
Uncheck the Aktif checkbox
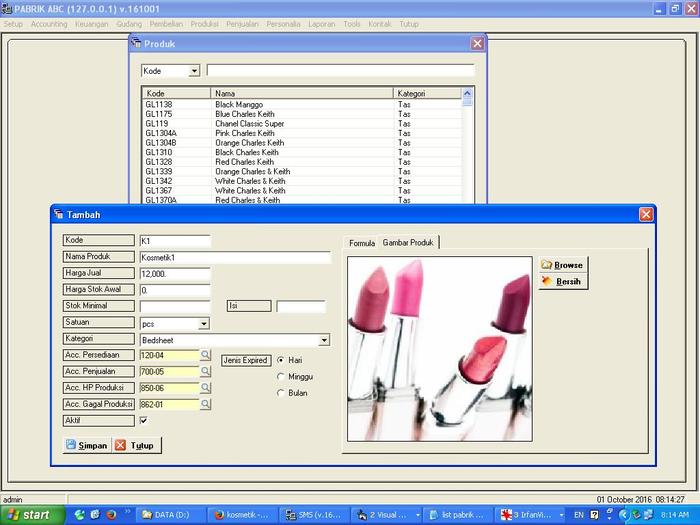(144, 421)
